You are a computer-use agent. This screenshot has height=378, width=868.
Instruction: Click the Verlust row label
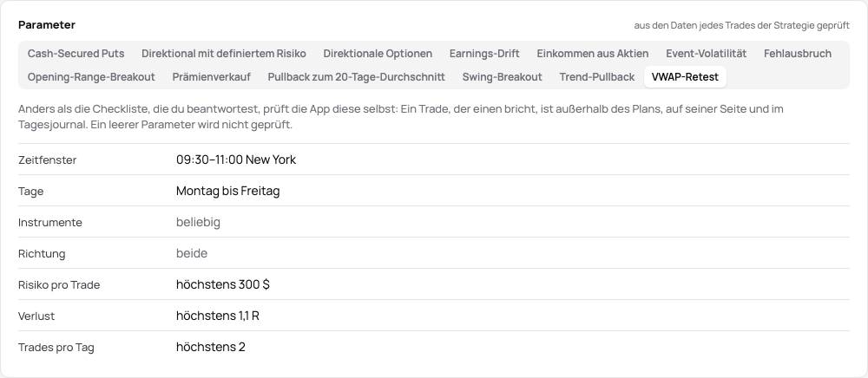pos(36,316)
